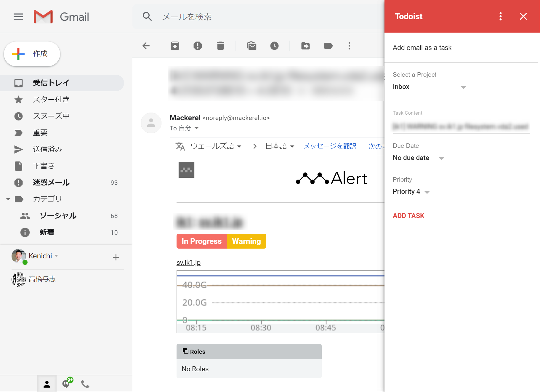Screen dimensions: 540x392
Task: Click the Task Content input field
Action: pos(461,127)
